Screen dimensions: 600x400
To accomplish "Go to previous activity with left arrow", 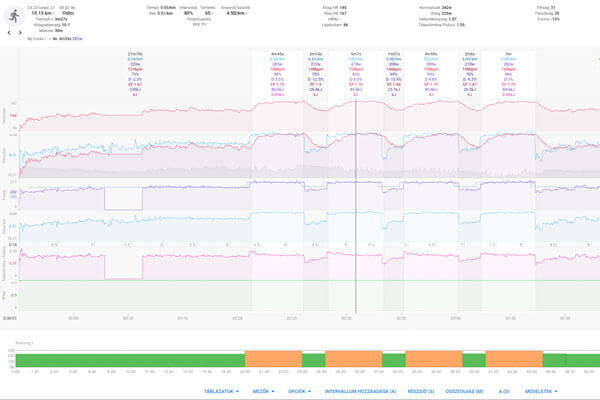I will (10, 32).
